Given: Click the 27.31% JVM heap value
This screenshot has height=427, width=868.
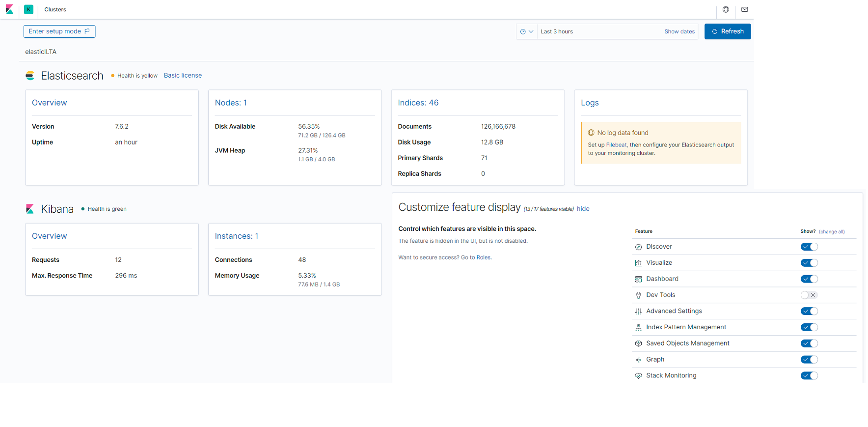Looking at the screenshot, I should [308, 151].
